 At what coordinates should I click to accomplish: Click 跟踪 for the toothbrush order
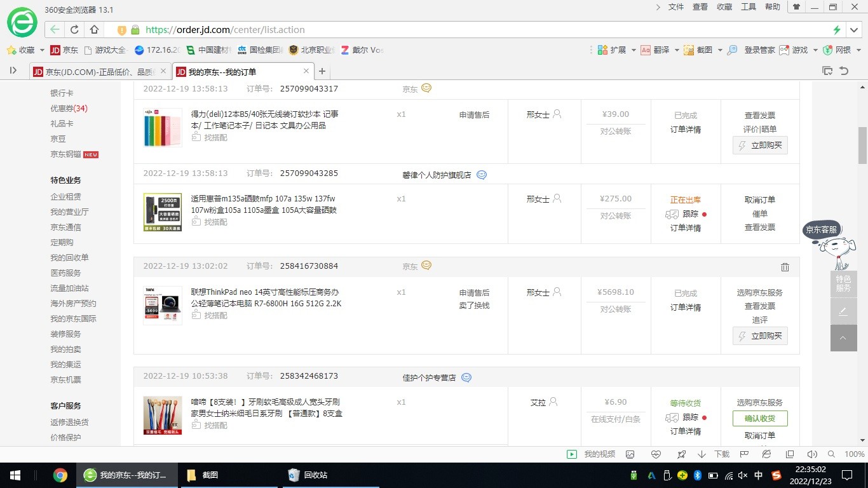click(691, 417)
